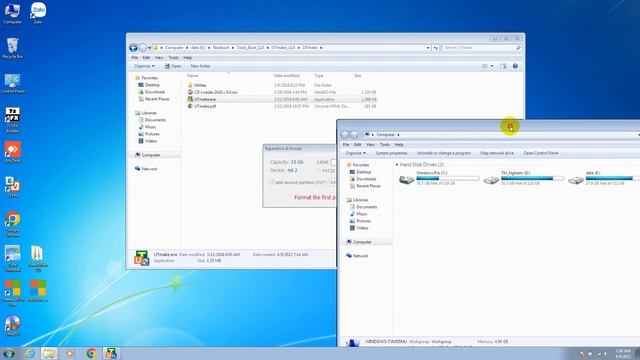640x360 pixels.
Task: Click Map network drive
Action: tap(497, 153)
